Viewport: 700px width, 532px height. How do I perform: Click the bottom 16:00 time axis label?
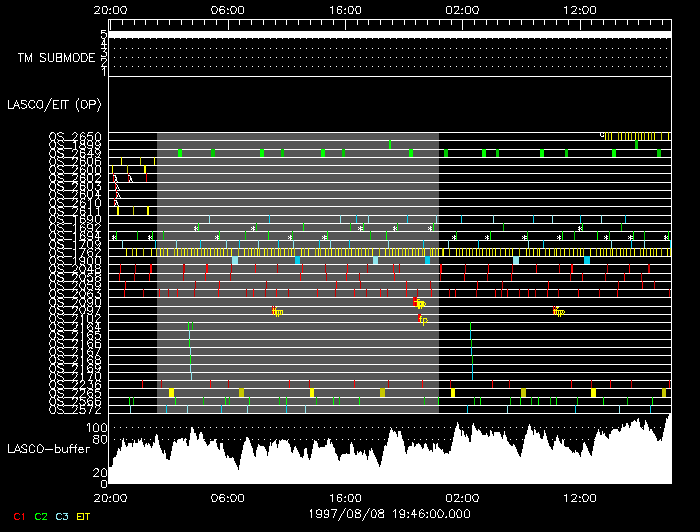pyautogui.click(x=345, y=496)
